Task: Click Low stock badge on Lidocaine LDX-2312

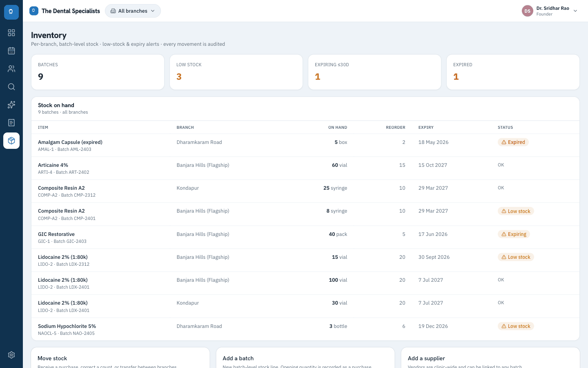Action: click(x=516, y=257)
